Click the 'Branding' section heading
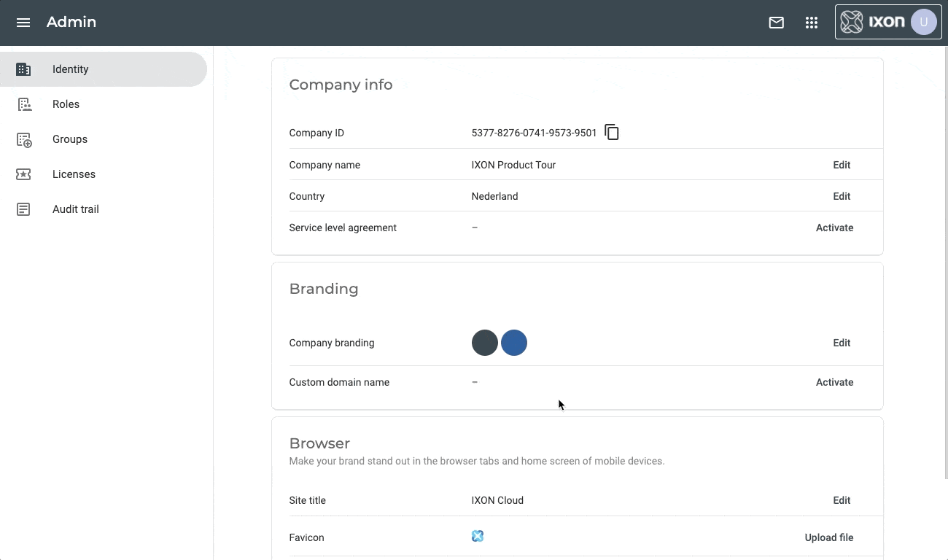Viewport: 948px width, 560px height. pos(324,289)
